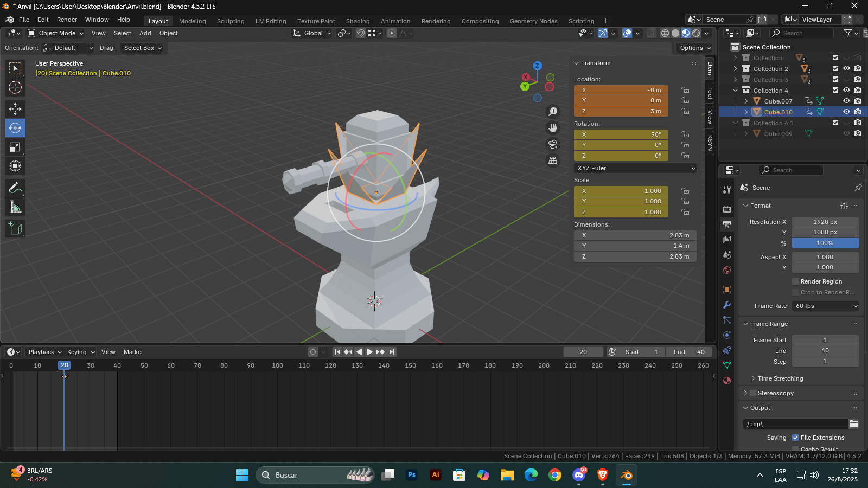The image size is (868, 488).
Task: Click the output folder browse button
Action: (x=854, y=424)
